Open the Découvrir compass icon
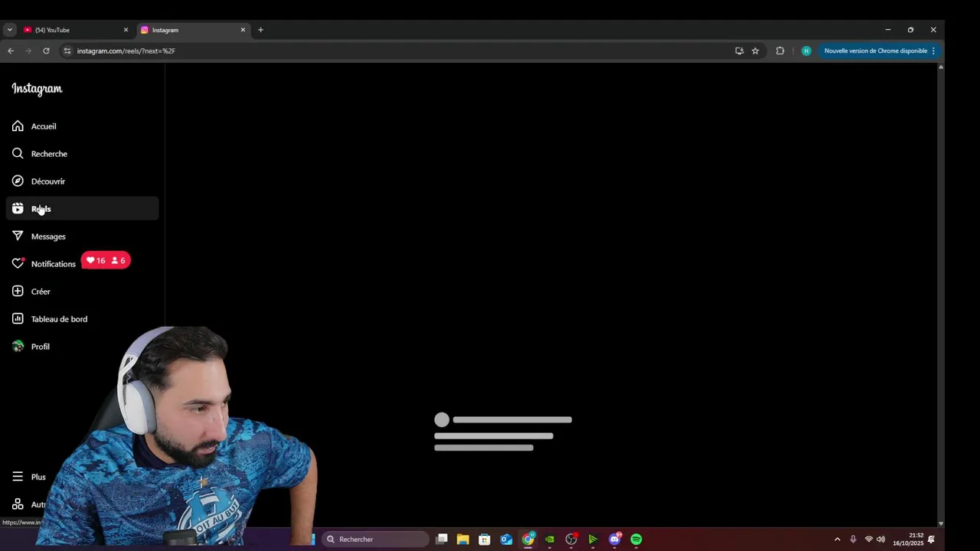The image size is (980, 551). click(x=18, y=181)
